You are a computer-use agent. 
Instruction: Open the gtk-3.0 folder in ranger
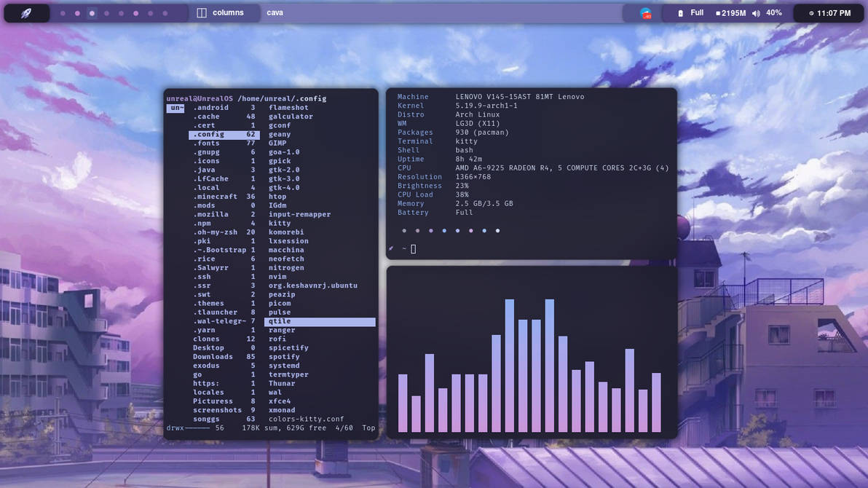pyautogui.click(x=284, y=178)
